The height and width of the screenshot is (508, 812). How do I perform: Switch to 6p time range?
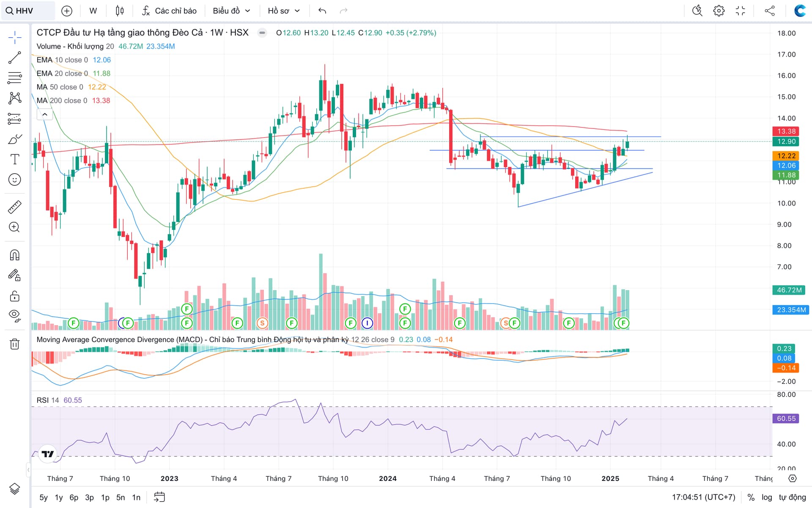[x=74, y=497]
